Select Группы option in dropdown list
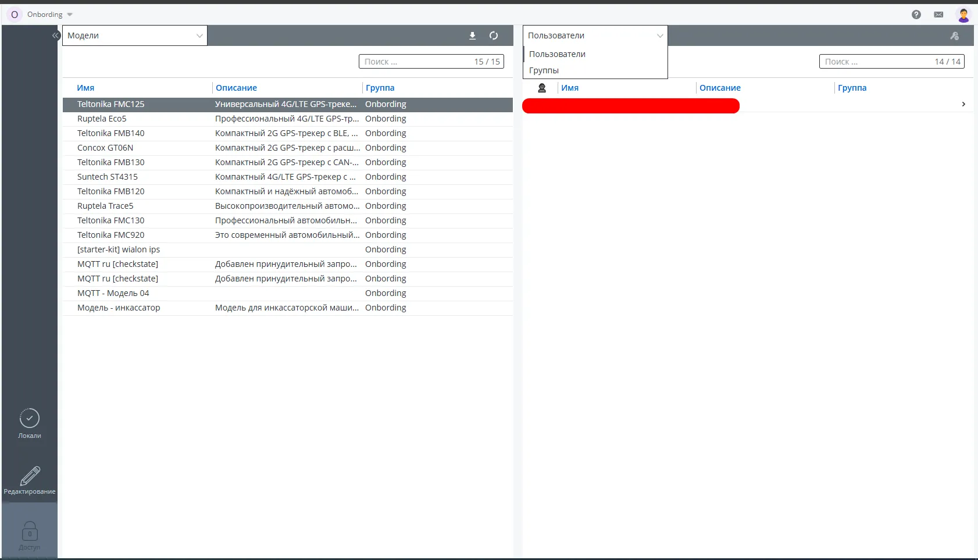This screenshot has width=978, height=560. 544,70
